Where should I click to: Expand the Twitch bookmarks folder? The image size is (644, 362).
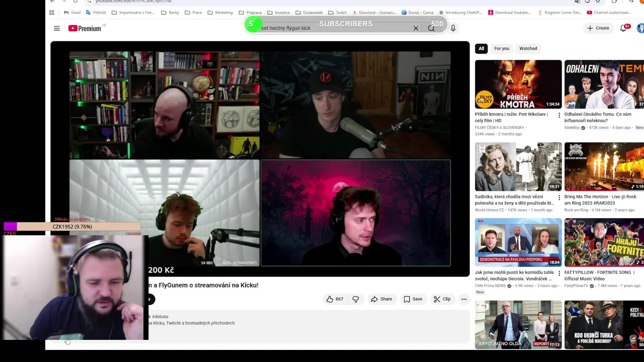coord(337,13)
